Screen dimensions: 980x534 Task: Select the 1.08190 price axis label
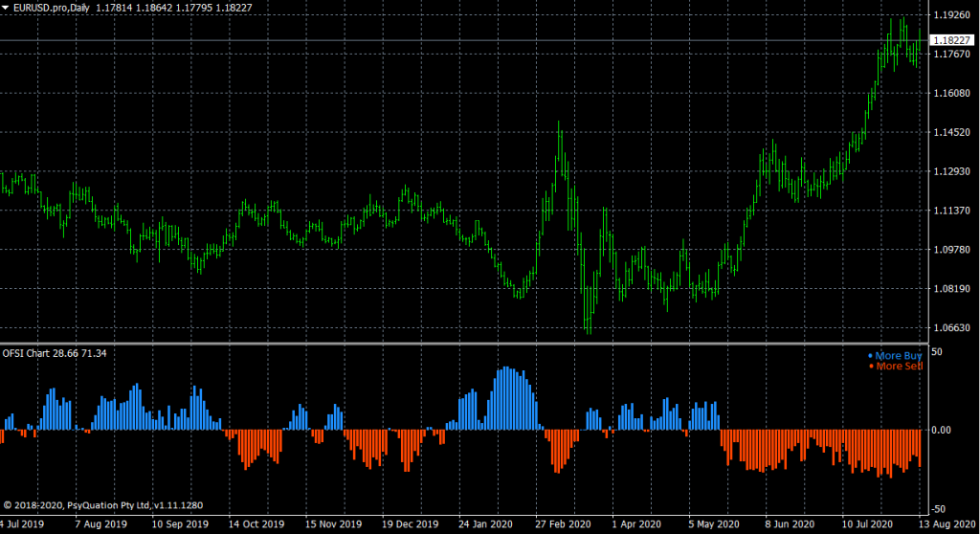click(952, 288)
